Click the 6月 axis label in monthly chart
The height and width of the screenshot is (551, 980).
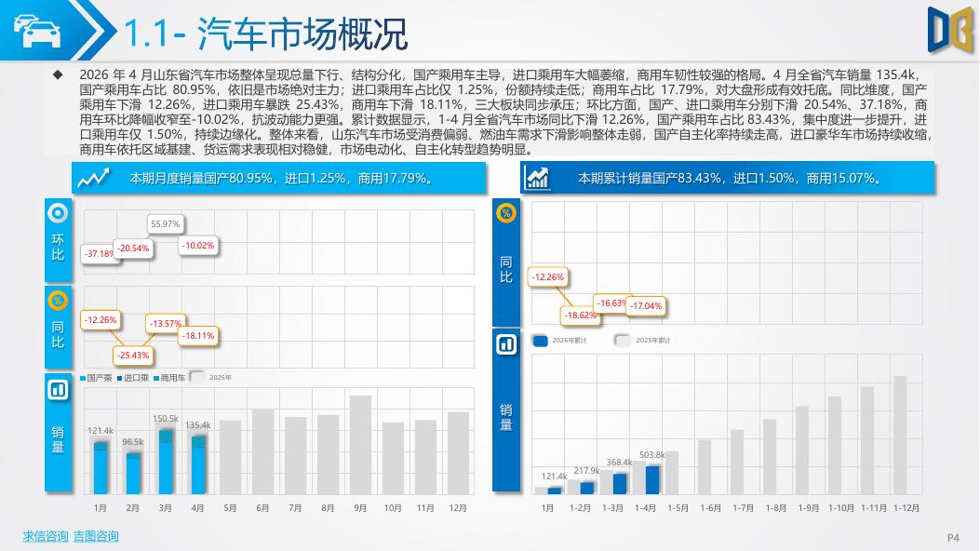pyautogui.click(x=262, y=508)
